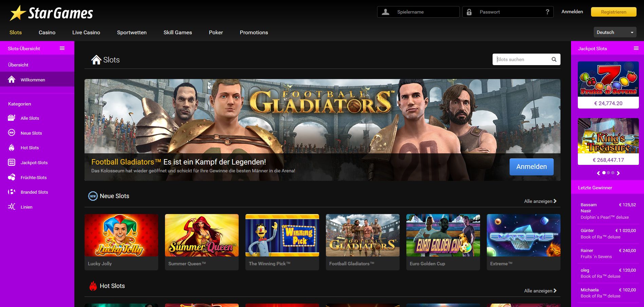Click the € 24,774.20 jackpot amount

[608, 103]
